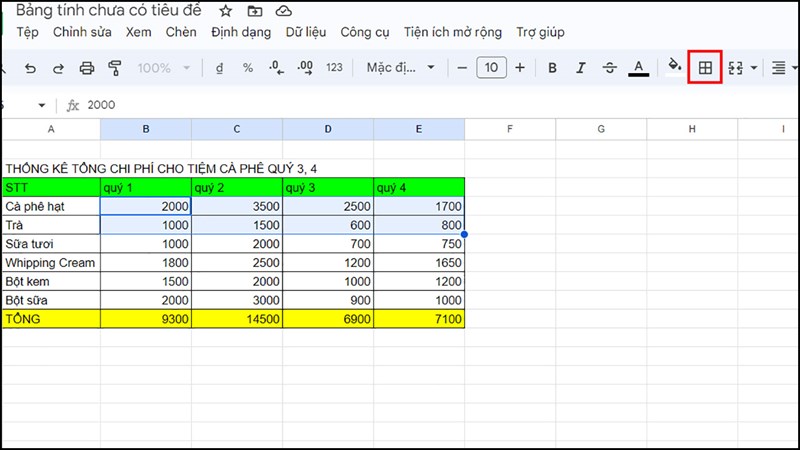Toggle strikethrough formatting

point(609,68)
